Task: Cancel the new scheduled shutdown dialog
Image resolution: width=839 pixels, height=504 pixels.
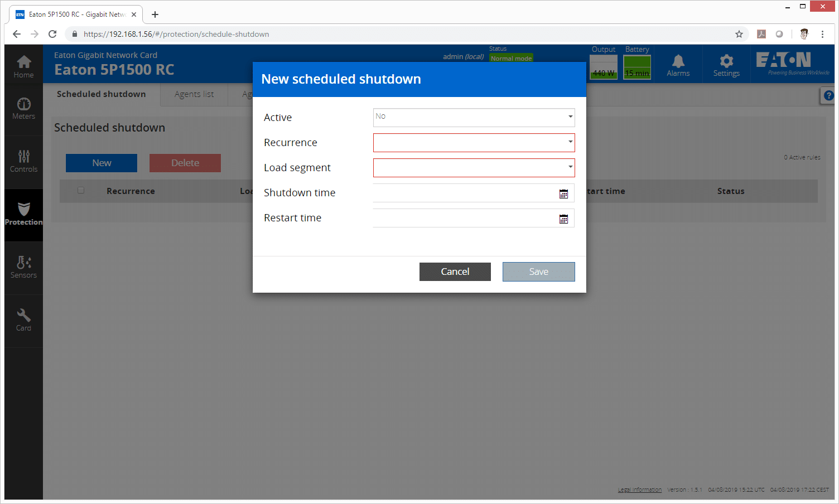Action: pos(455,272)
